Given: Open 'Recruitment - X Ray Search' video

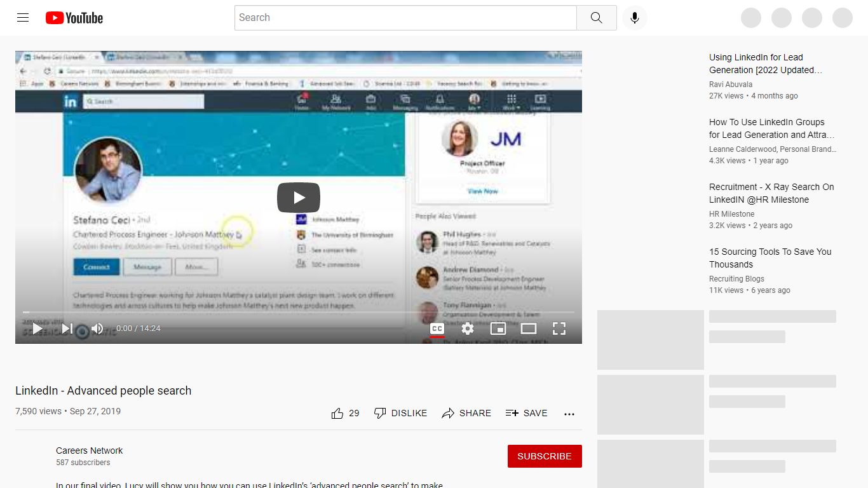Looking at the screenshot, I should (771, 193).
